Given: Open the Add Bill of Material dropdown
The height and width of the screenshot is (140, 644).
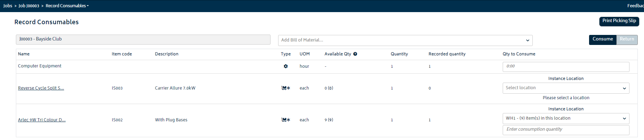Looking at the screenshot, I should tap(405, 40).
